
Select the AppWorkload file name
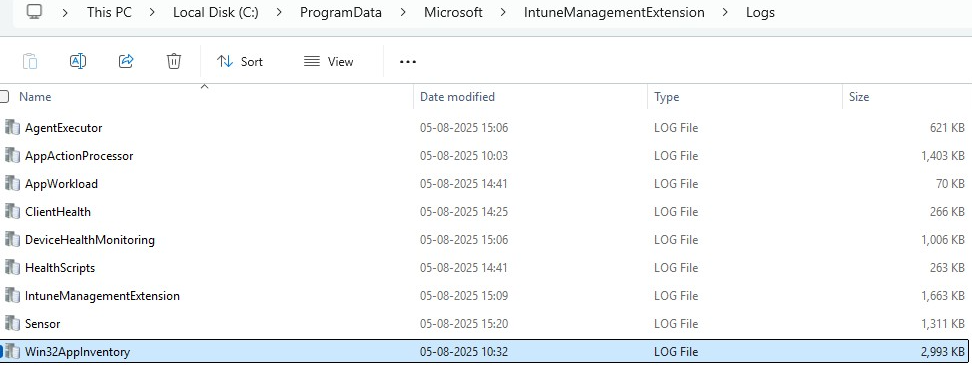point(61,184)
